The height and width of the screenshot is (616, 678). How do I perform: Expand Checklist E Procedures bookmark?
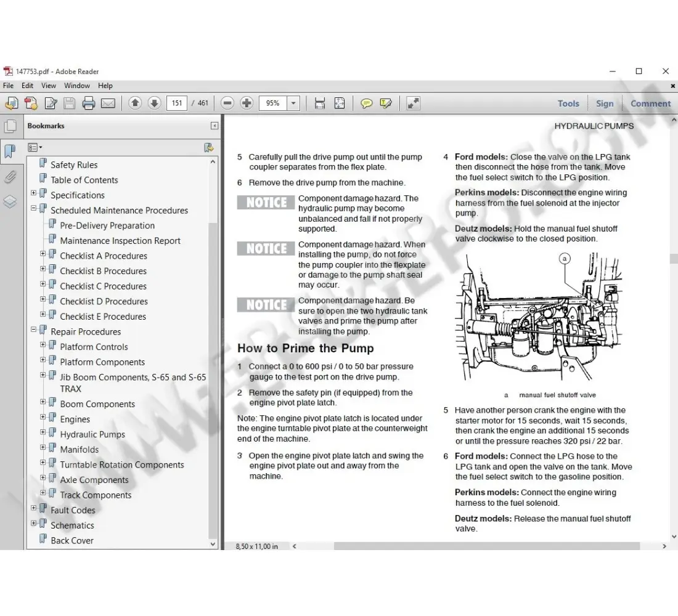click(x=43, y=314)
